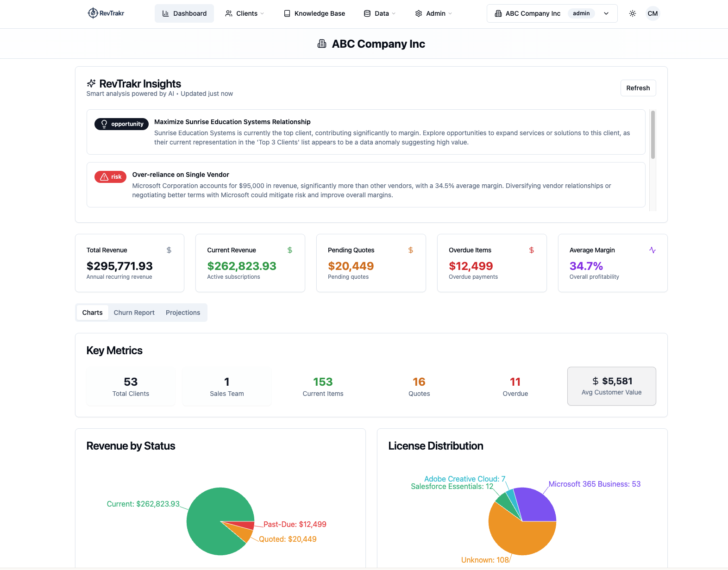
Task: Click the orange dollar icon on Pending Quotes card
Action: coord(411,250)
